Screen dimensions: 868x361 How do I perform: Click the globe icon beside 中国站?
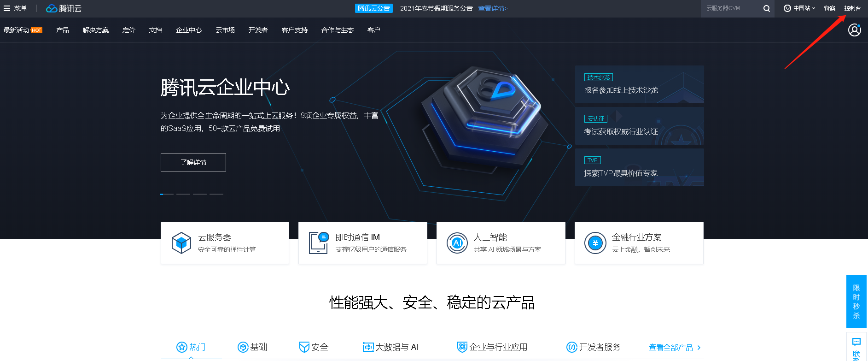point(787,8)
